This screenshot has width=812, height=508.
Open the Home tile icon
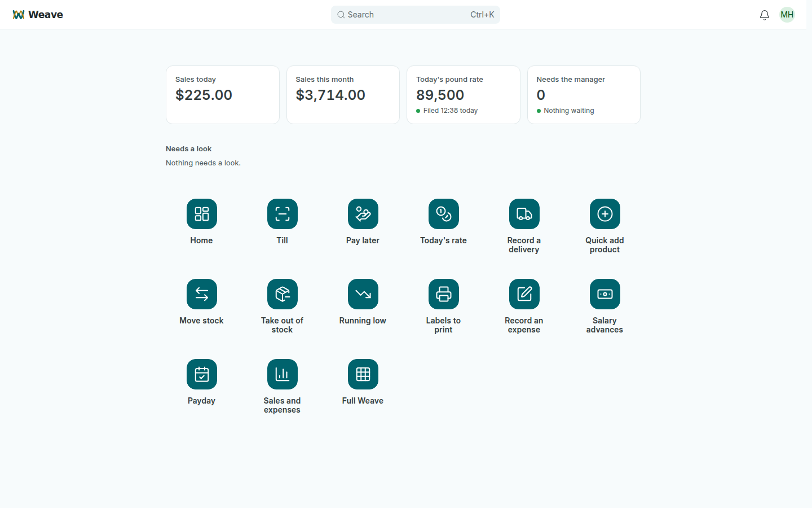pyautogui.click(x=202, y=214)
